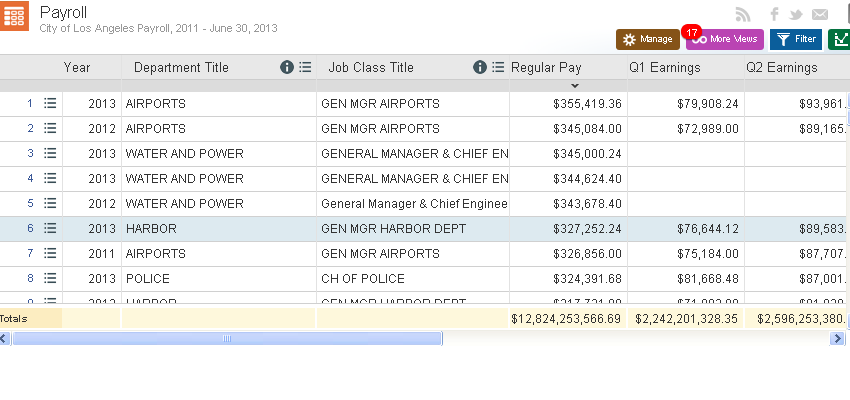This screenshot has width=850, height=400.
Task: Click the email envelope icon
Action: (820, 15)
